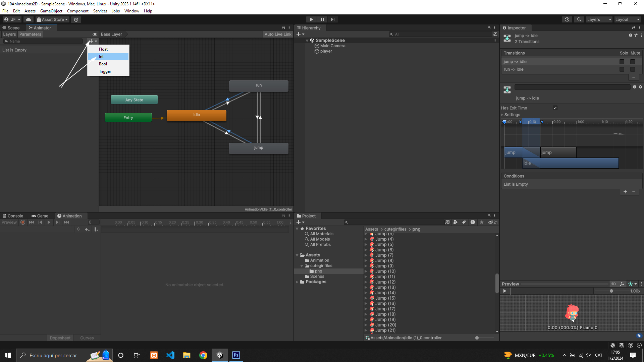
Task: Toggle Mute for run -> idle transition
Action: click(633, 69)
